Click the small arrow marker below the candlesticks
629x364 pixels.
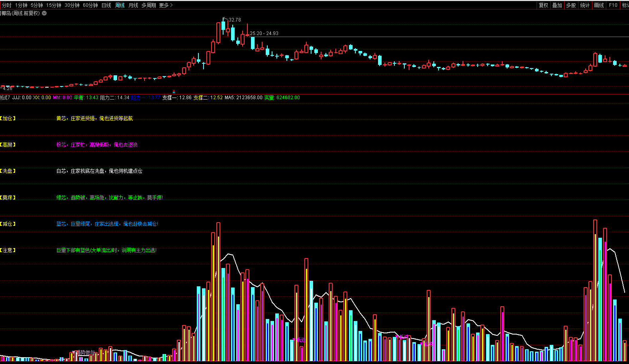(x=174, y=92)
